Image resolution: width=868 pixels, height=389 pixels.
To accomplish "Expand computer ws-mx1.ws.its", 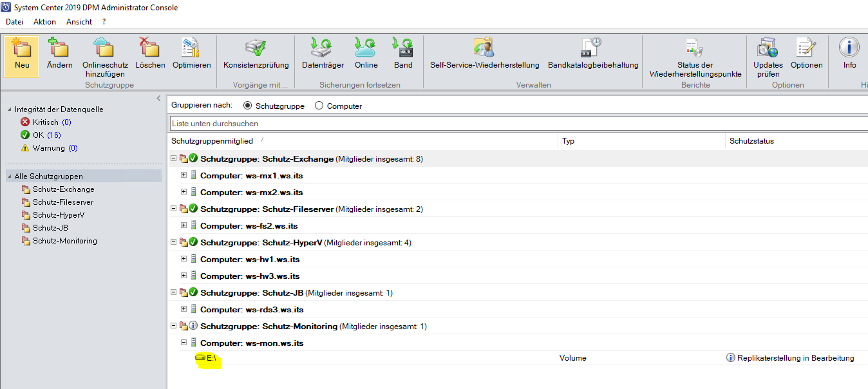I will 184,175.
